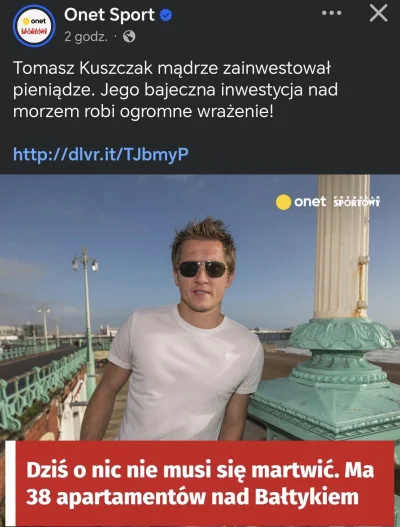Click the Przegląd Sportowy logo on the photo
The image size is (400, 527).
pyautogui.click(x=357, y=201)
